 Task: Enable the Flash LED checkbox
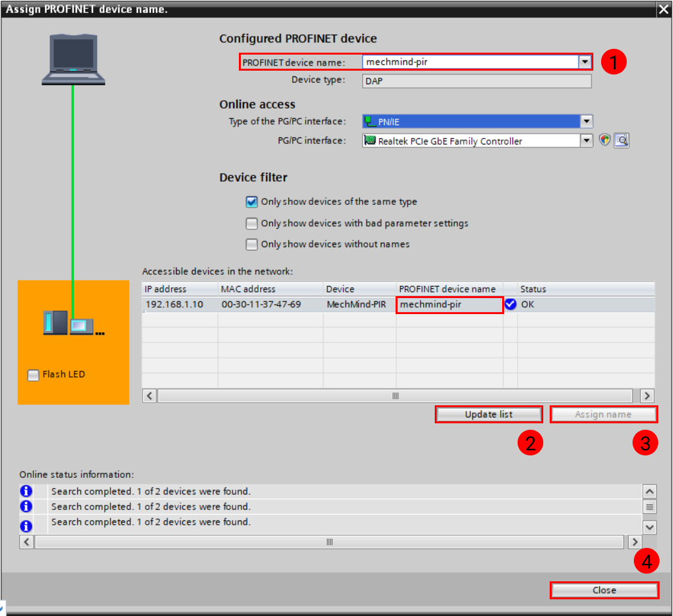pyautogui.click(x=33, y=374)
